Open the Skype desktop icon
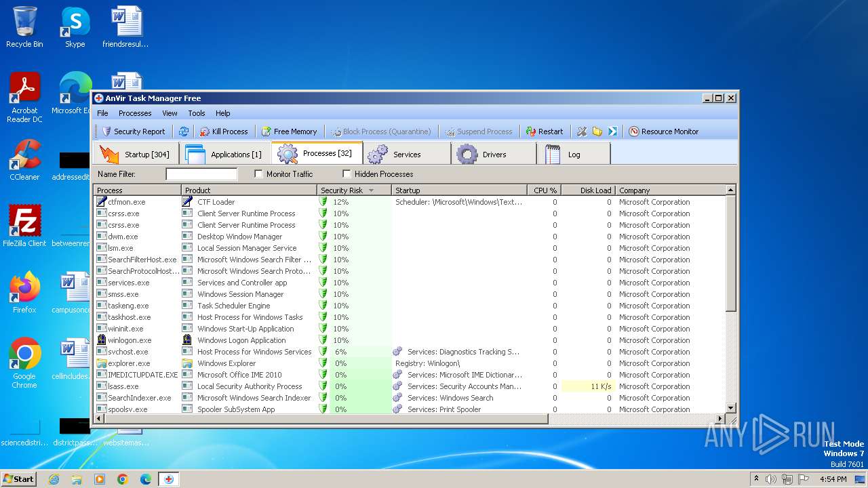 (x=75, y=27)
